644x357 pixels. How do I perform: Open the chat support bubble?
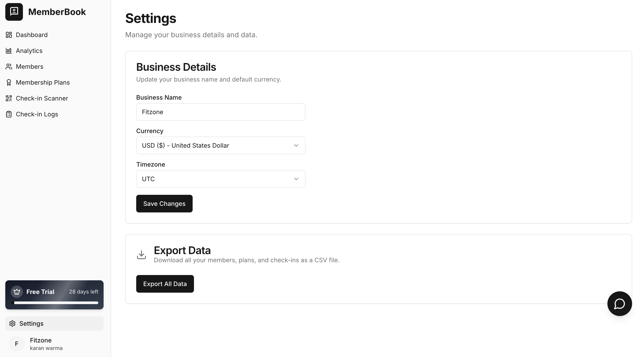point(620,303)
